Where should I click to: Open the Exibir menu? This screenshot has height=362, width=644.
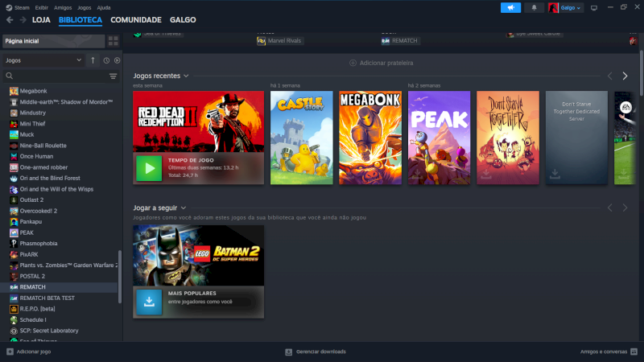[x=41, y=7]
